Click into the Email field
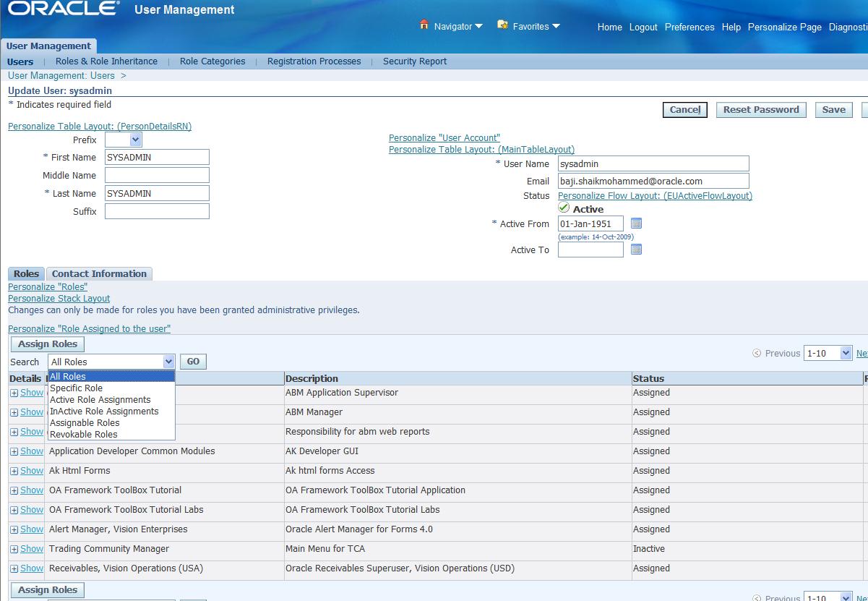 (x=653, y=181)
